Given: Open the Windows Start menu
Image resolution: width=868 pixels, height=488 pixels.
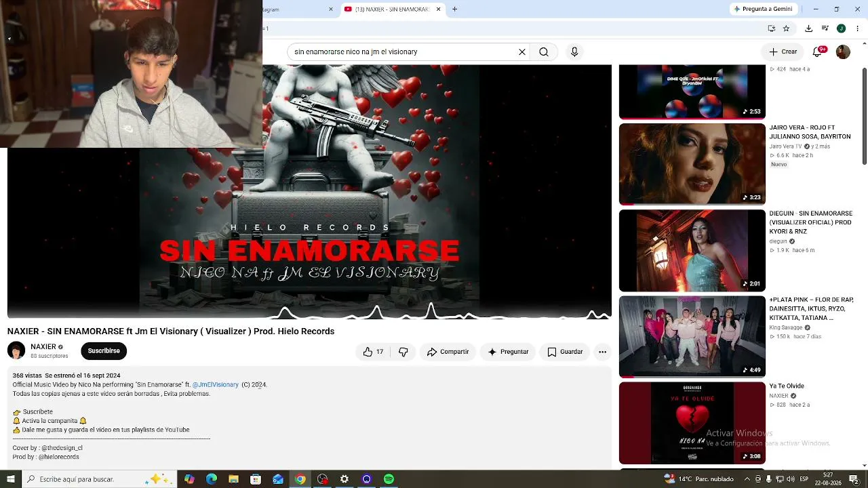Looking at the screenshot, I should pos(11,479).
